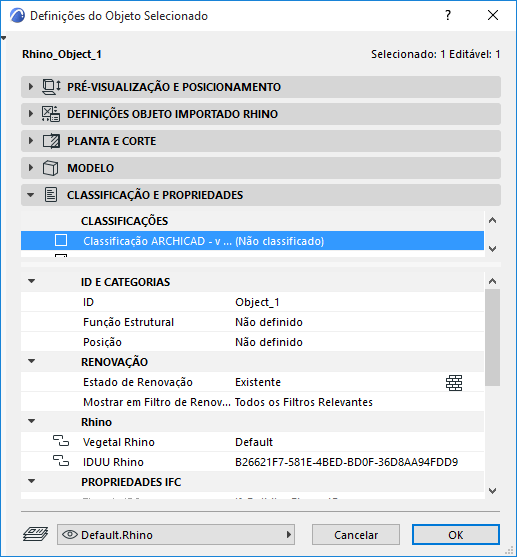517x557 pixels.
Task: Expand the Planta e Corte panel
Action: 31,141
